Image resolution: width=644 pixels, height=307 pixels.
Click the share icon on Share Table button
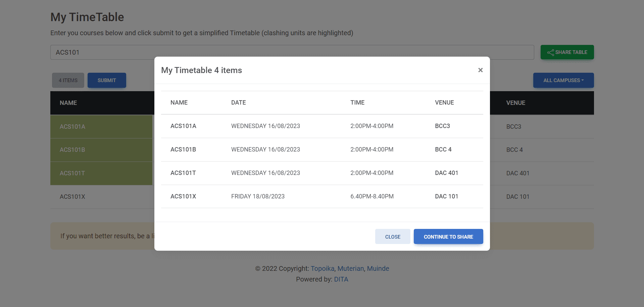[551, 52]
